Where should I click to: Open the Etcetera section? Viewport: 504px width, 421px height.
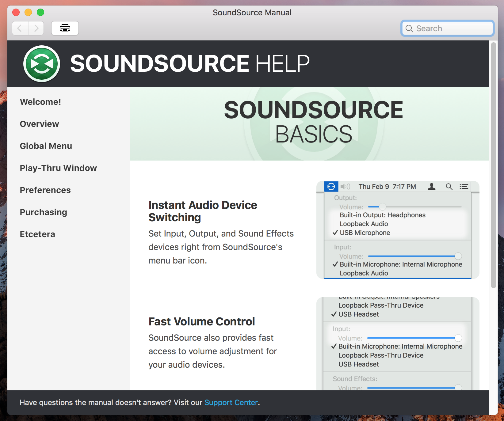point(37,234)
